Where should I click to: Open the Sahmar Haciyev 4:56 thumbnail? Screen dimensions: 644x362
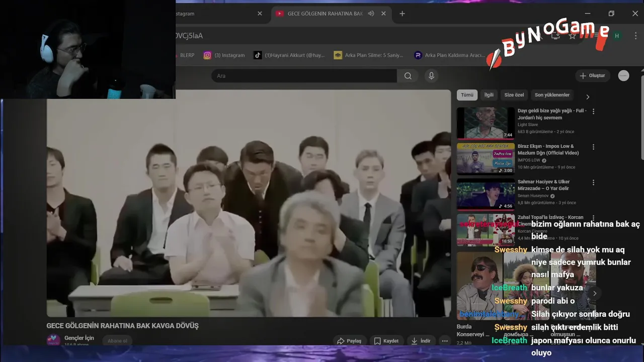(x=486, y=194)
